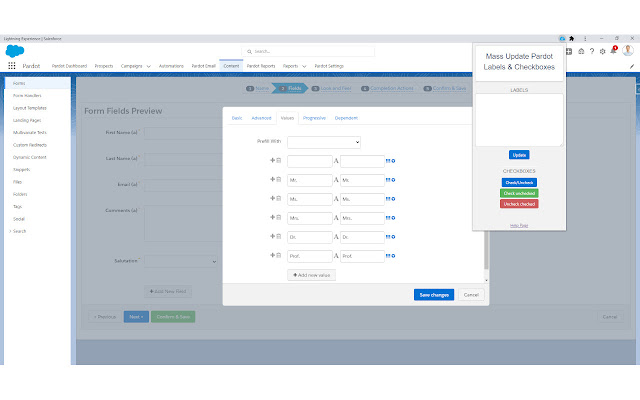Viewport: 640px width, 400px height.
Task: Select the Values tab
Action: tap(287, 118)
